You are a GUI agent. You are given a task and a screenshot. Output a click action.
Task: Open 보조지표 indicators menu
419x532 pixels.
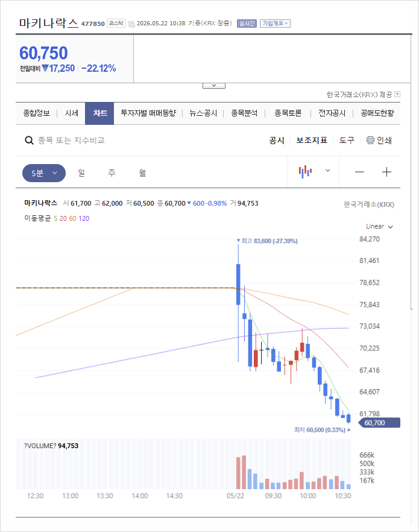coord(312,140)
